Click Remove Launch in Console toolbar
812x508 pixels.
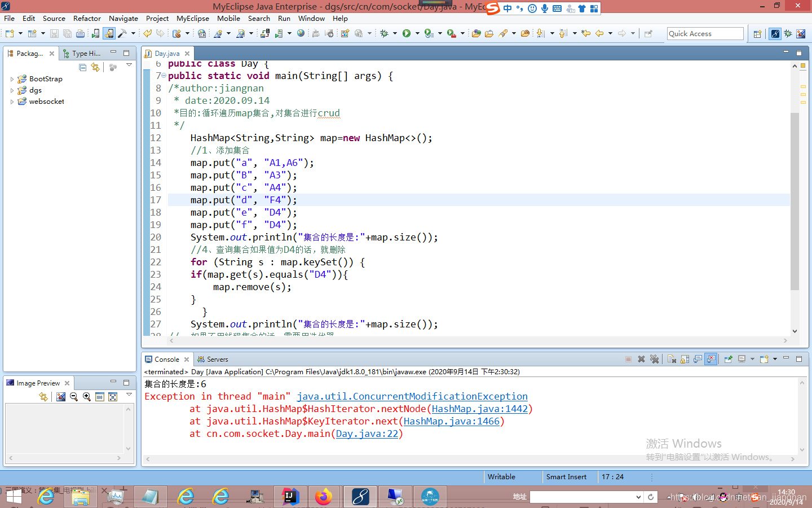point(641,359)
